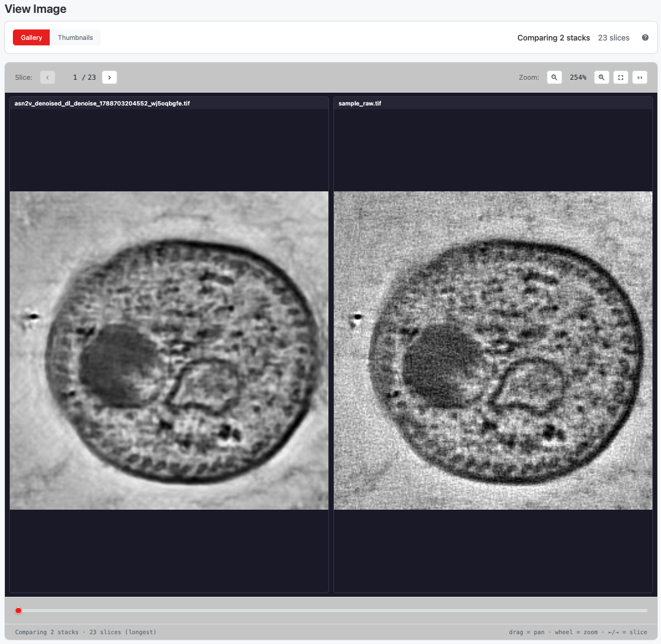Click the zoom out magnifier icon
The height and width of the screenshot is (644, 661).
tap(554, 77)
